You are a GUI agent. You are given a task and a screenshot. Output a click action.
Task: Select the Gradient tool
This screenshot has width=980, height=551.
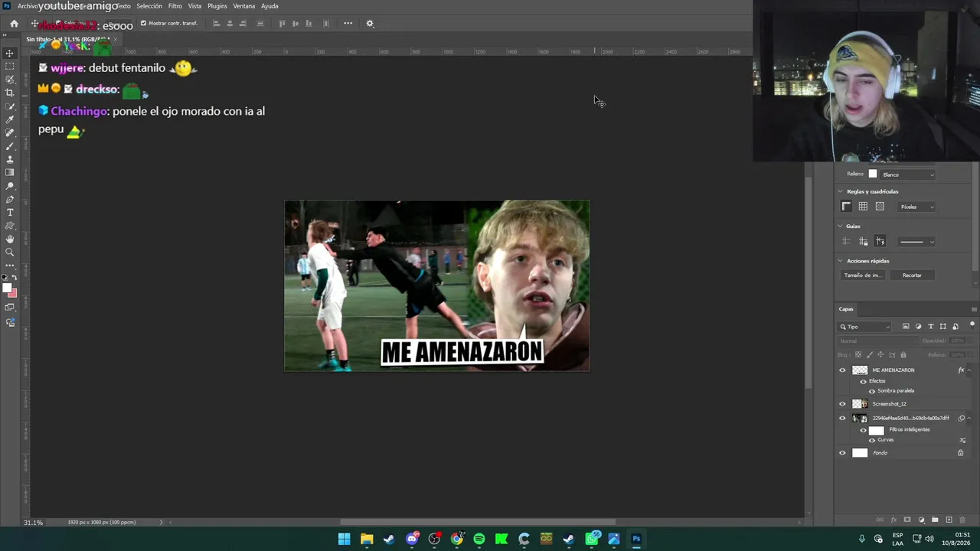click(10, 172)
